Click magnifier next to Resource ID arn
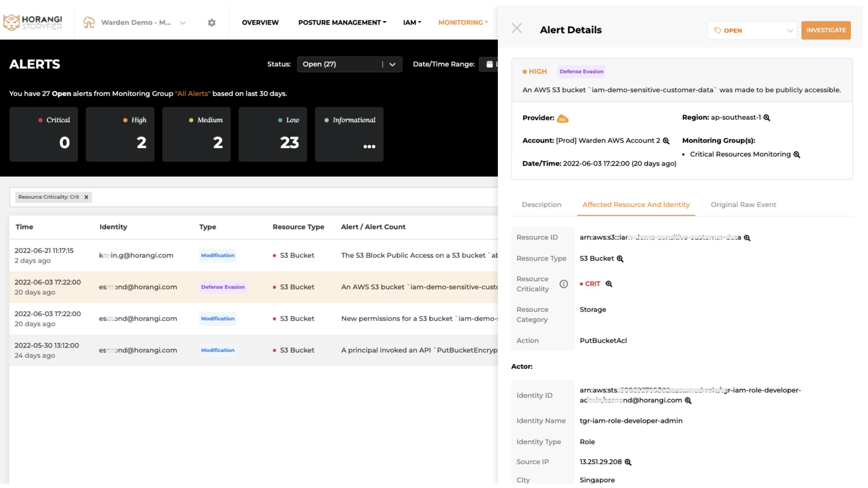 (747, 238)
